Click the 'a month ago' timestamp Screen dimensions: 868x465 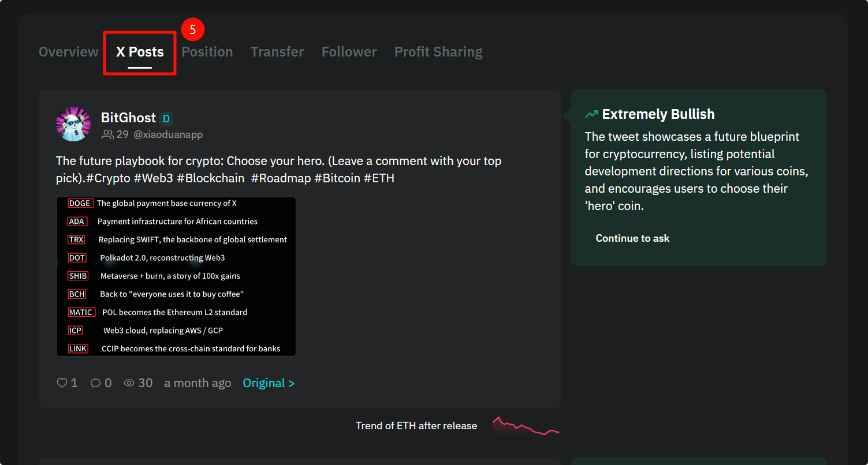coord(198,383)
